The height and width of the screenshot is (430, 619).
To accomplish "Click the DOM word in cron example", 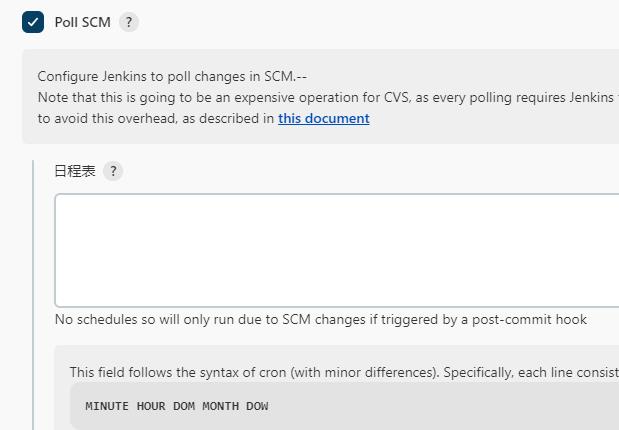I will [x=184, y=406].
